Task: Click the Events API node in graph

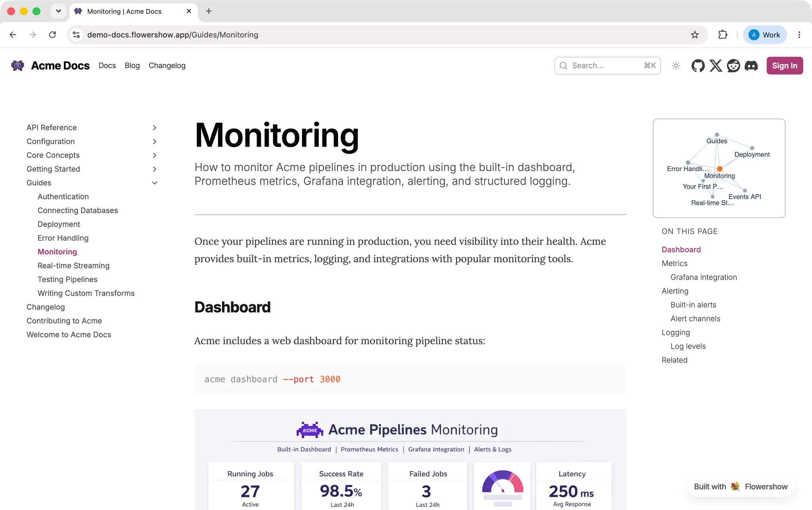Action: [x=745, y=191]
